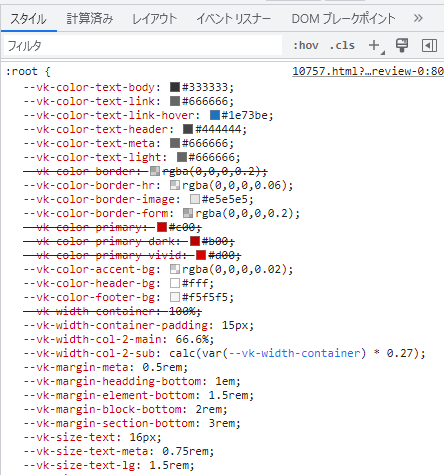Viewport: 444px width, 475px height.
Task: Show more tabs with the double chevron
Action: click(x=418, y=18)
